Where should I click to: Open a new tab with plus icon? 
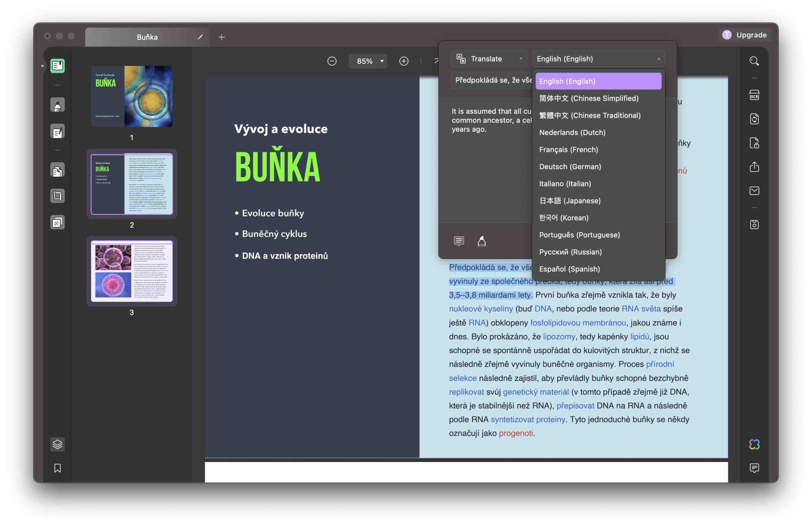(222, 37)
